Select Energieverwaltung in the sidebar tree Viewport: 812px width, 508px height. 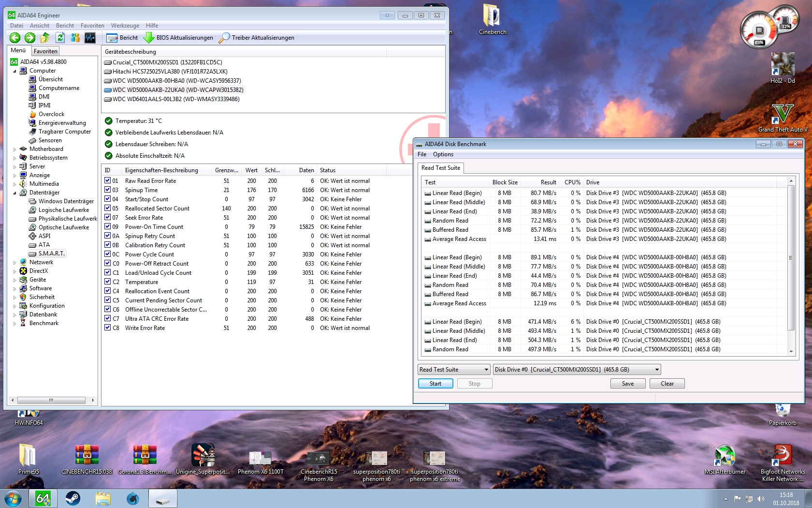click(x=62, y=123)
